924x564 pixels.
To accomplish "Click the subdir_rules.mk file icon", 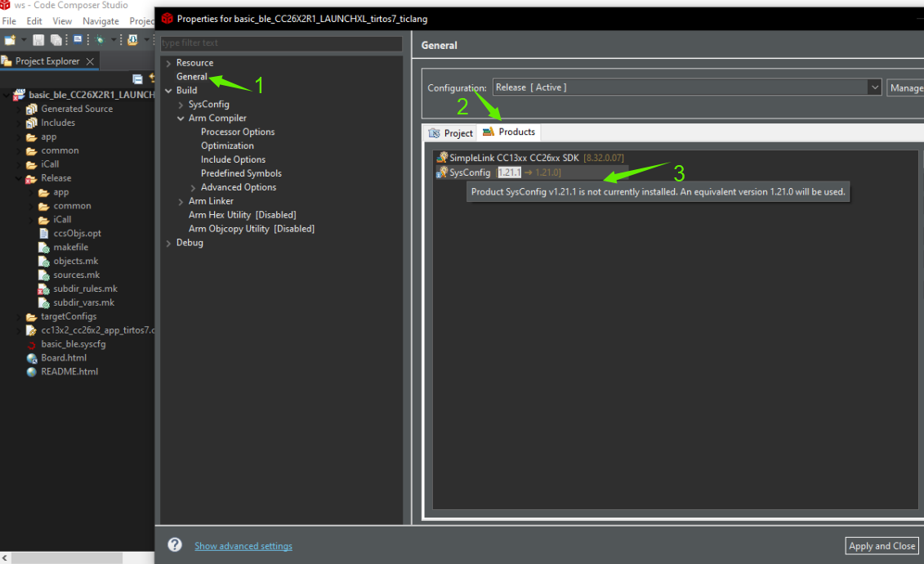I will point(43,289).
